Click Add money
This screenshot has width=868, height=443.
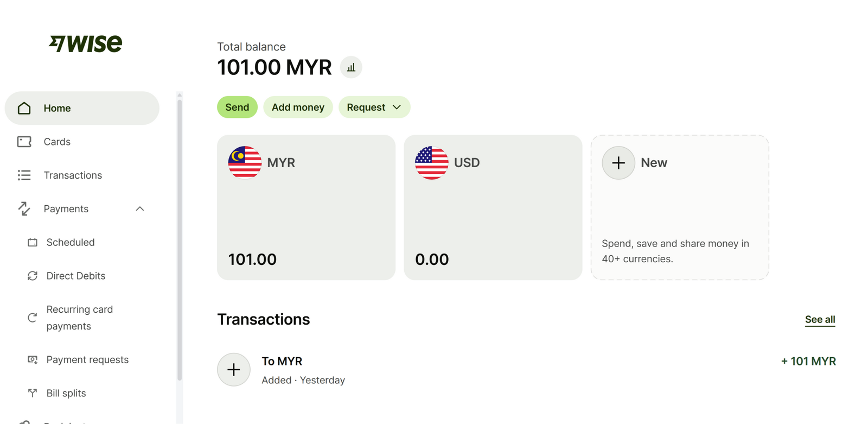pos(298,107)
